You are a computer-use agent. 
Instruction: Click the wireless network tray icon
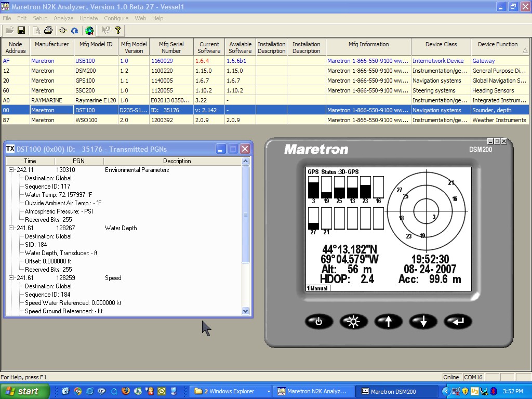(456, 392)
